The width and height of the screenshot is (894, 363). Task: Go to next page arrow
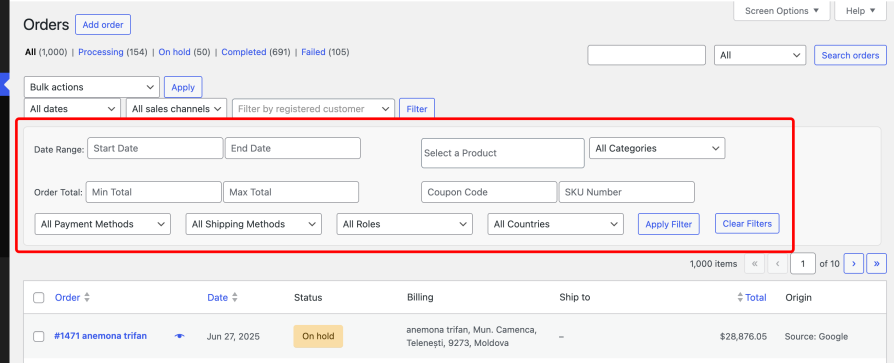click(x=854, y=264)
